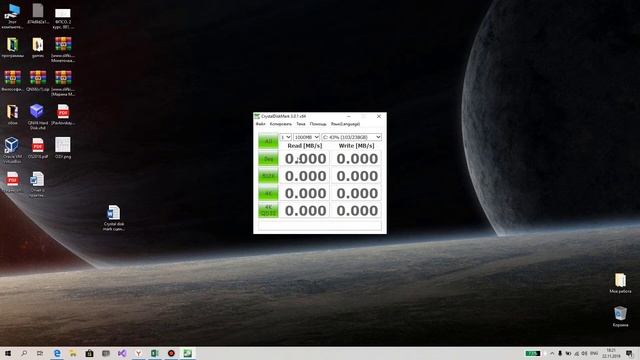The height and width of the screenshot is (360, 640).
Task: Launch Microsoft Edge from taskbar
Action: pos(57,353)
